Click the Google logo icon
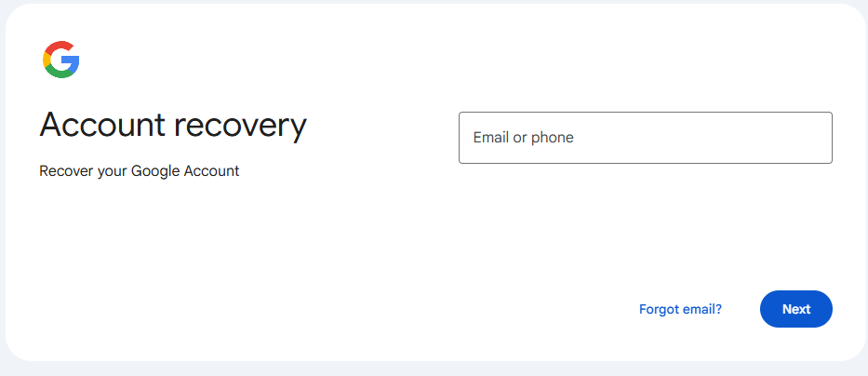This screenshot has height=376, width=868. tap(61, 60)
